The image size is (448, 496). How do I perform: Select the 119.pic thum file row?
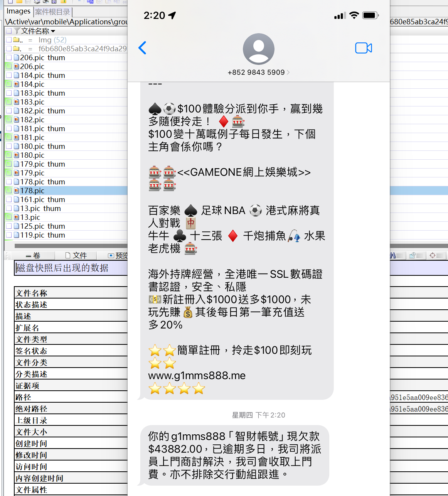coord(66,235)
